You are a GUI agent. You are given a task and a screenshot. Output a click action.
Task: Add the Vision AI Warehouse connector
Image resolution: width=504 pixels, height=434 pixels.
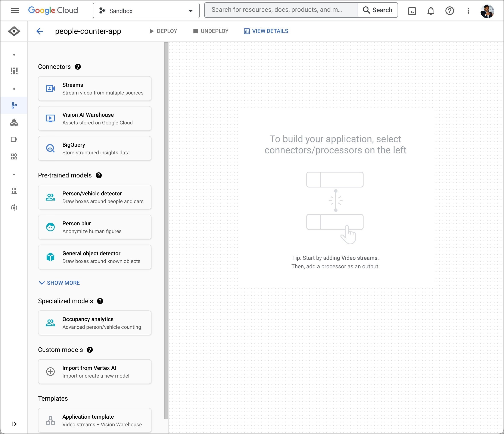click(95, 118)
